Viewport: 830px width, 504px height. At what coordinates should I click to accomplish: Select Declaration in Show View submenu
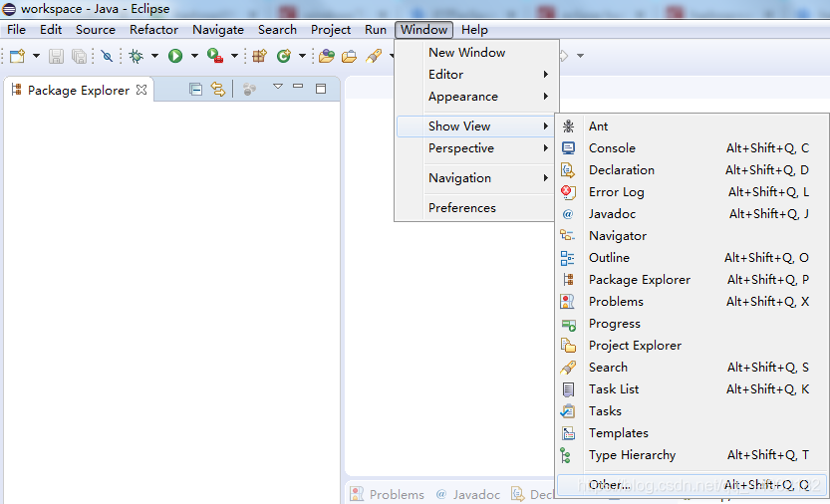click(692, 170)
